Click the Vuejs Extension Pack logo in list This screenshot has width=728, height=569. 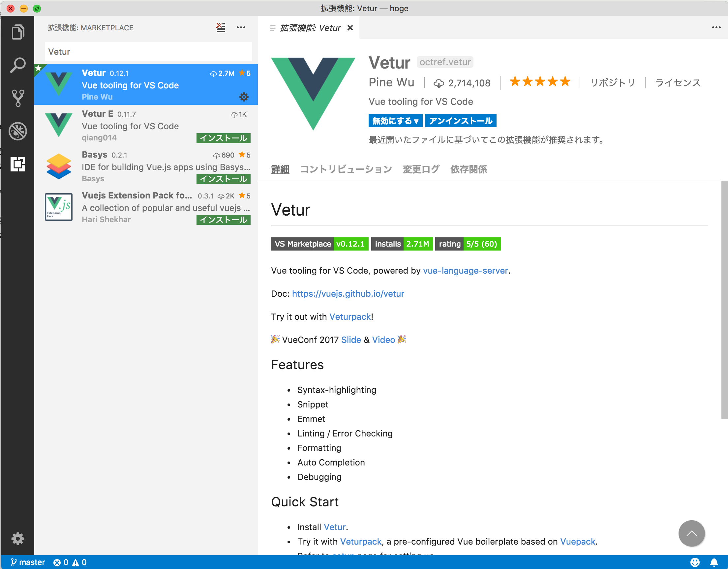tap(59, 207)
